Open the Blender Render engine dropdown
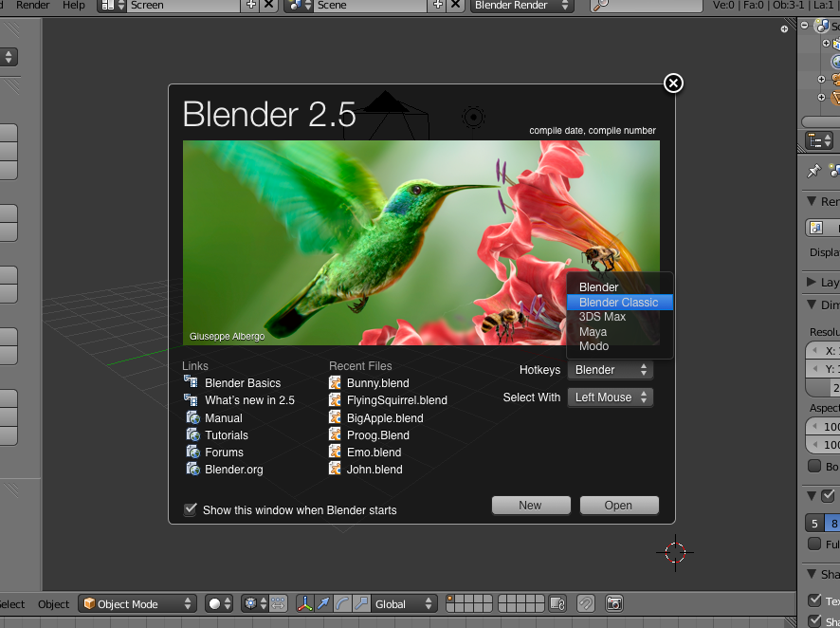 click(x=521, y=6)
